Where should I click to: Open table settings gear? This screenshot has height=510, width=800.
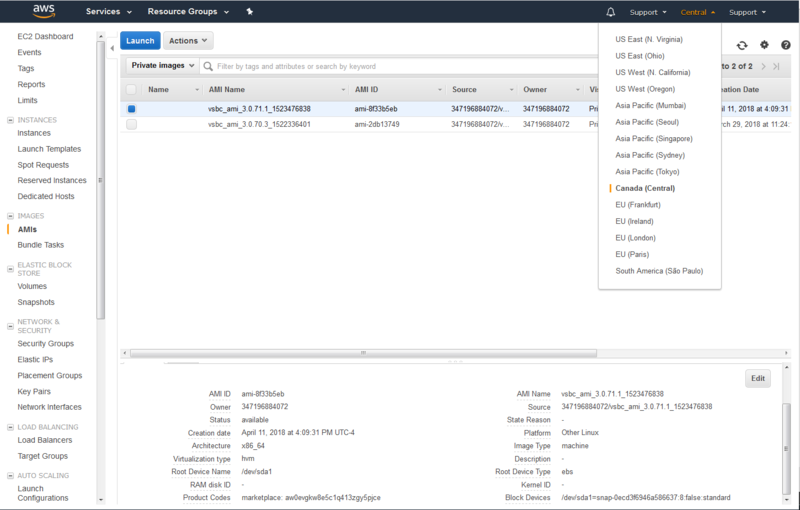tap(764, 45)
